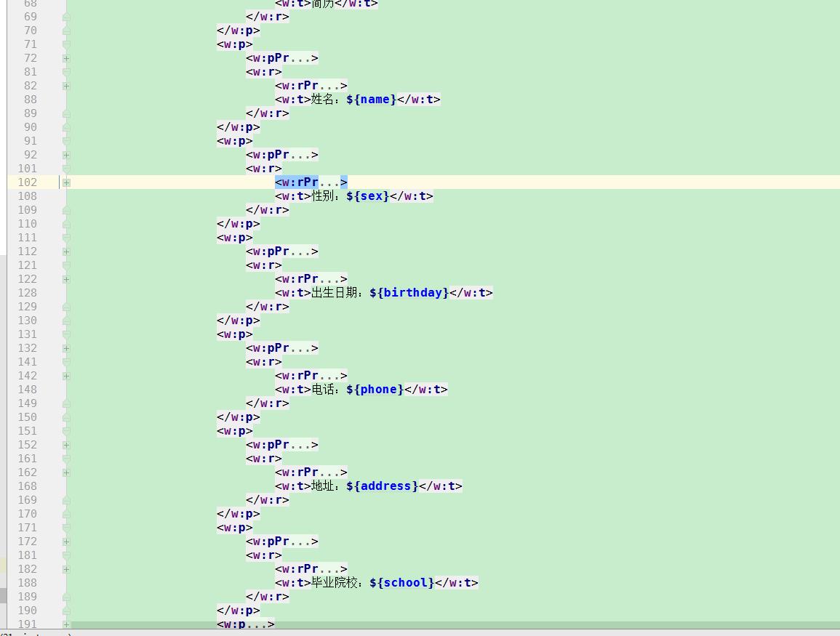Collapse w:p block at line 71
Screen dimensions: 840x636
click(66, 44)
